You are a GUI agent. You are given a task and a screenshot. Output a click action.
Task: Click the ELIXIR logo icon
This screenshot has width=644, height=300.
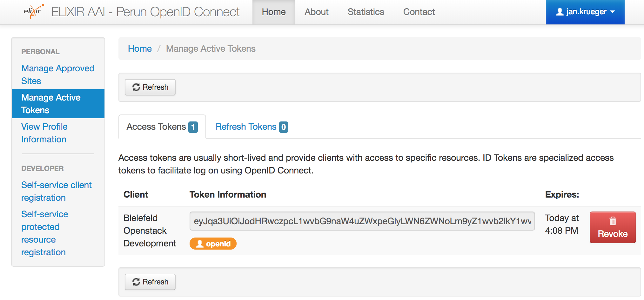tap(33, 12)
